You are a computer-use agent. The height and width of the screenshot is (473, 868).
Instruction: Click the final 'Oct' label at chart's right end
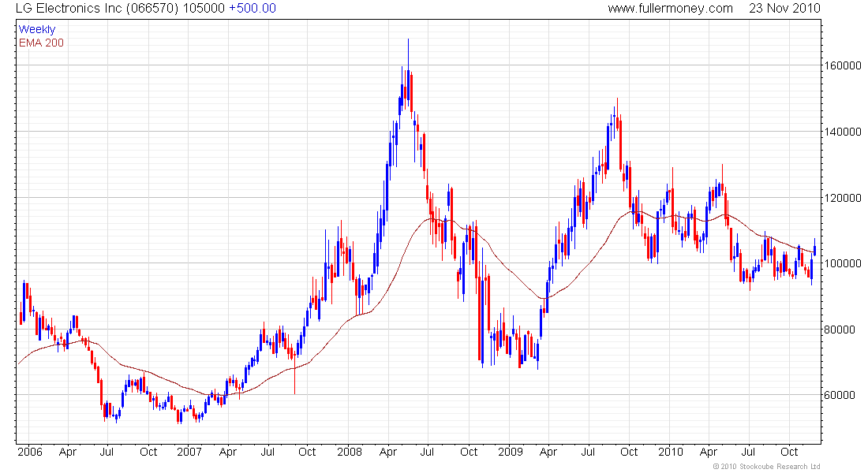[789, 452]
